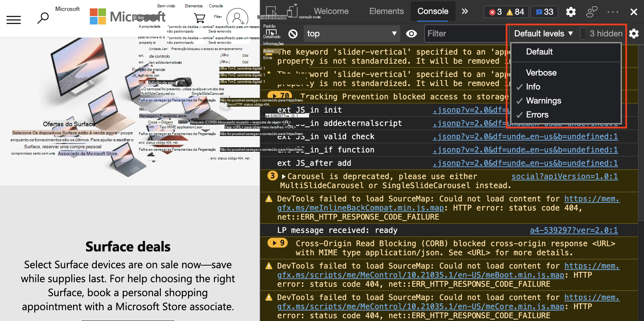Click the red errors count badge showing 3
The image size is (644, 321).
point(495,12)
